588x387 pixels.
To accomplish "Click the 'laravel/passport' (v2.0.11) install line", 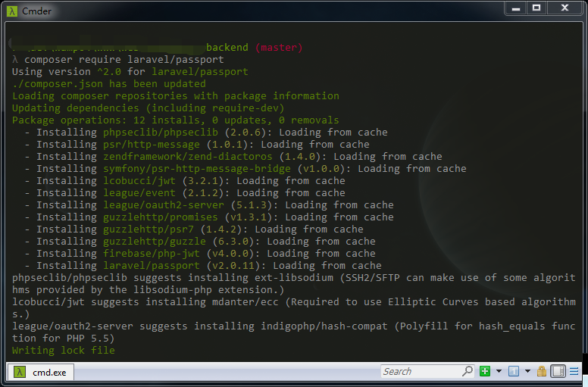I will click(x=203, y=265).
